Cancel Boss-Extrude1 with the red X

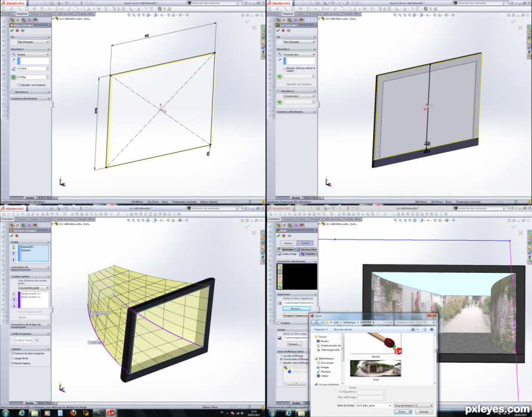[x=17, y=30]
